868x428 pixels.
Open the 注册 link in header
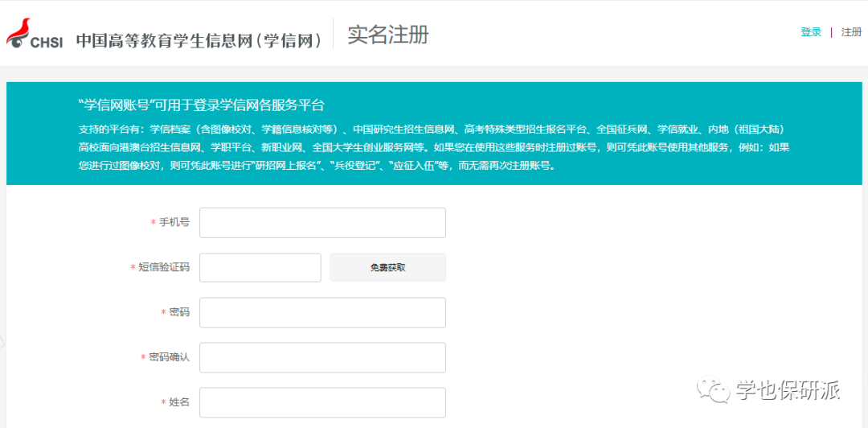tap(851, 32)
